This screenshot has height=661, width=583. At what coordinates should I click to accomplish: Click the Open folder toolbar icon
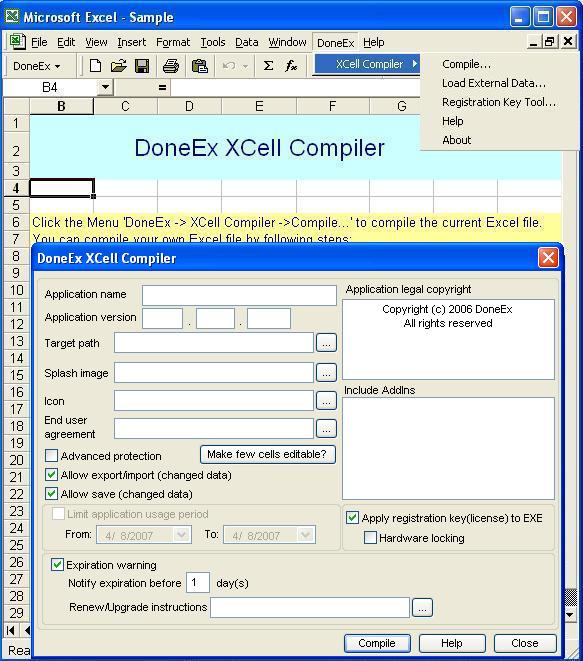[118, 66]
